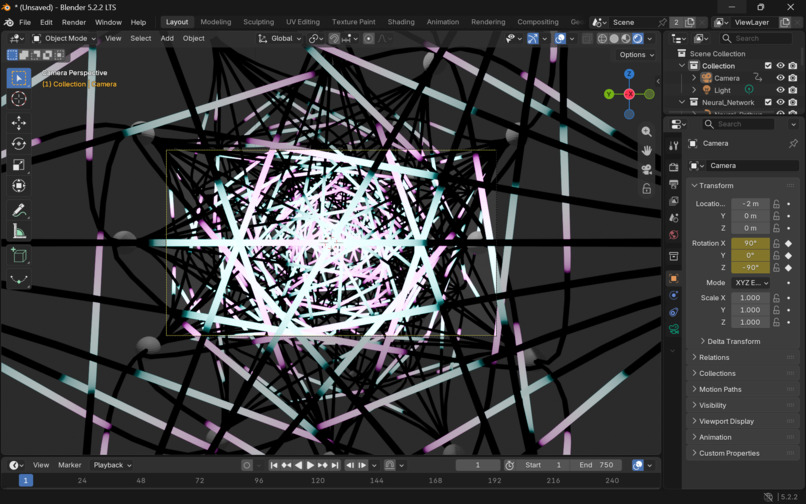Open the Tool properties tab
This screenshot has width=806, height=504.
[673, 146]
